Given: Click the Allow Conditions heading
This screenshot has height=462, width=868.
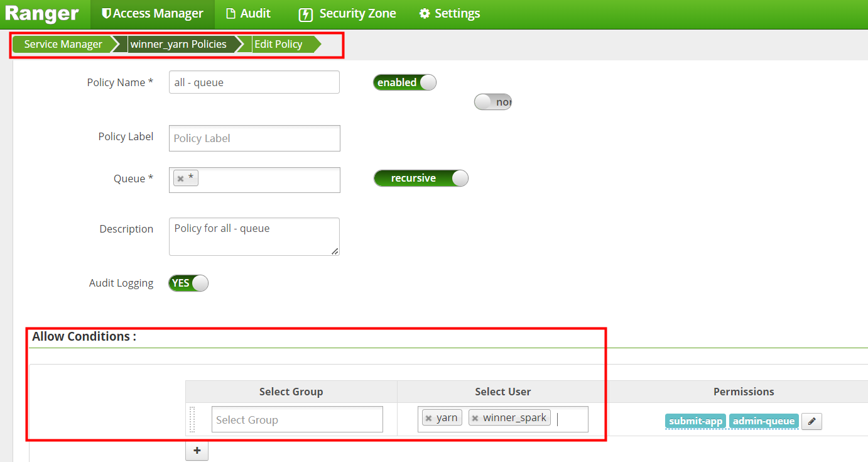Looking at the screenshot, I should coord(84,336).
